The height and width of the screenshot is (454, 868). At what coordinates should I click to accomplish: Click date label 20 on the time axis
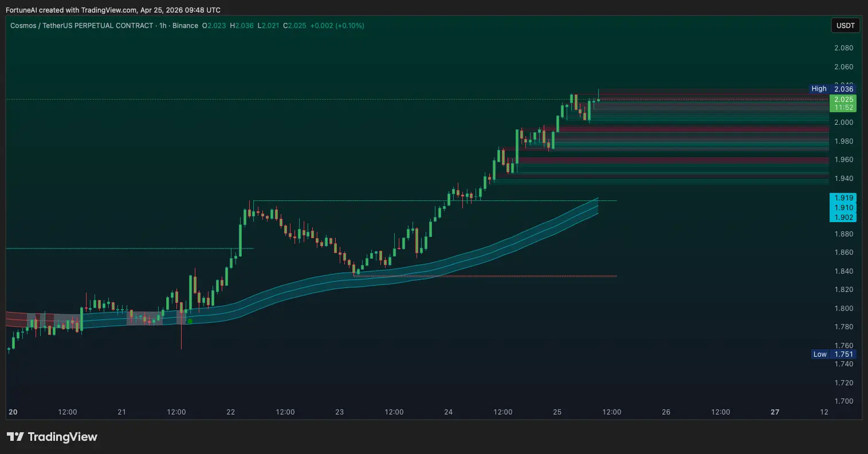pos(13,412)
